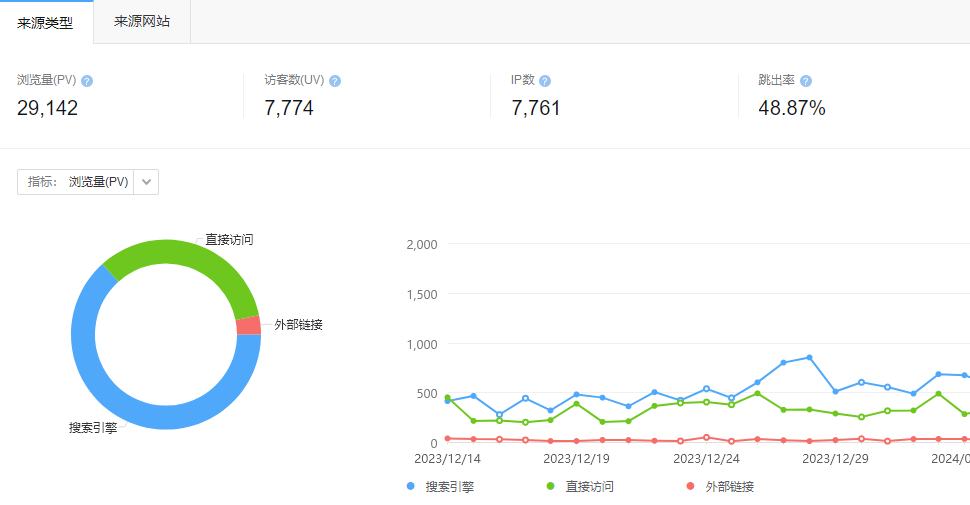Click the help icon next to 访客数(UV)
The height and width of the screenshot is (505, 970).
tap(335, 81)
